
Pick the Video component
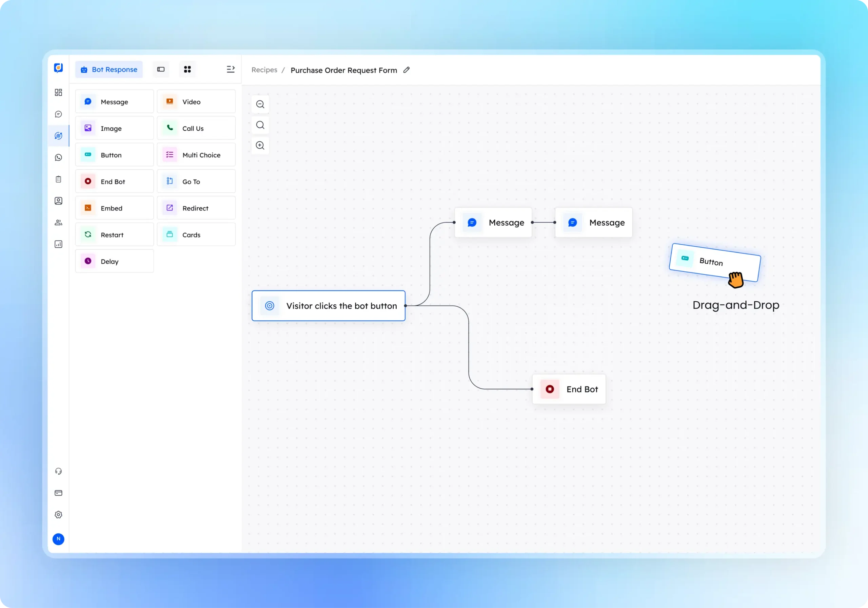(196, 101)
